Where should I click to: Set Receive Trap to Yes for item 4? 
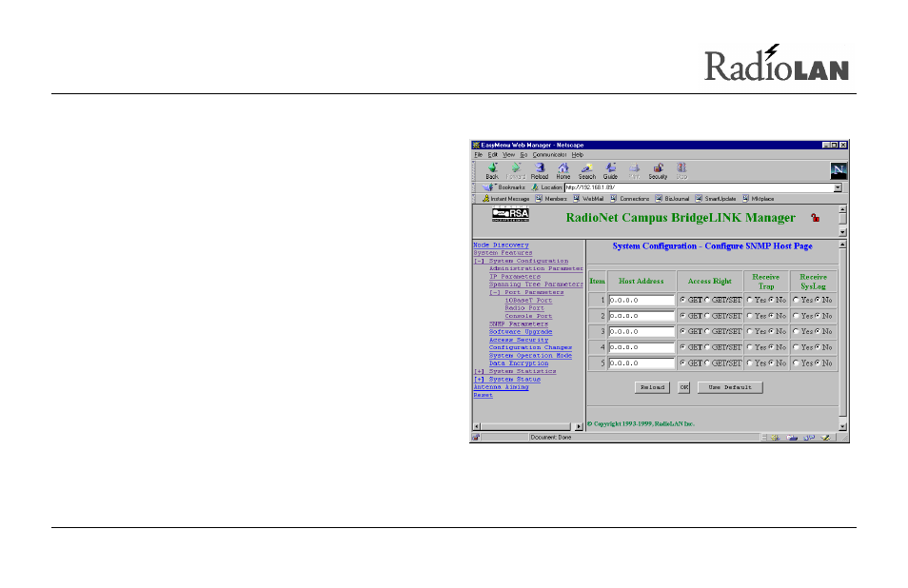(750, 347)
